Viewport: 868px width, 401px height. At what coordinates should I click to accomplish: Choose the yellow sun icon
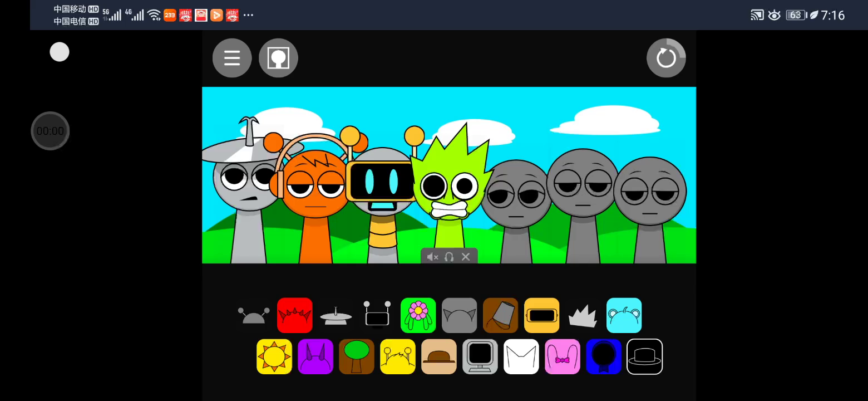(x=274, y=357)
